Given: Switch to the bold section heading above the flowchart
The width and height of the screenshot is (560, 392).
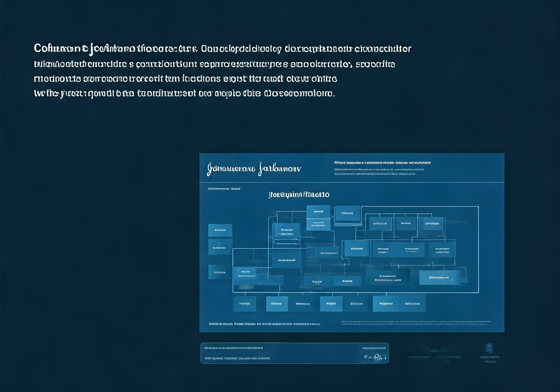Looking at the screenshot, I should 298,194.
